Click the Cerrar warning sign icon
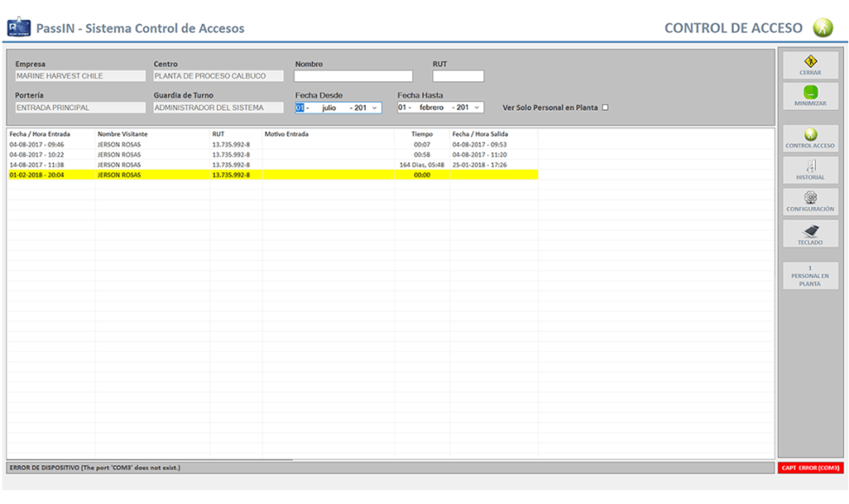This screenshot has width=849, height=504. point(810,61)
